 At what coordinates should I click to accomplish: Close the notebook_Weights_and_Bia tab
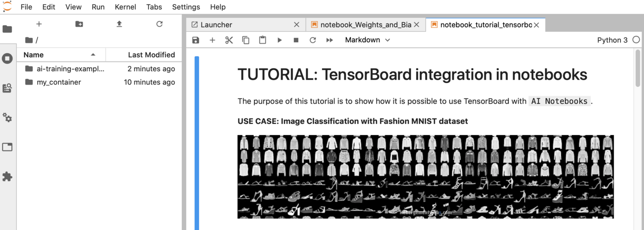(x=417, y=25)
